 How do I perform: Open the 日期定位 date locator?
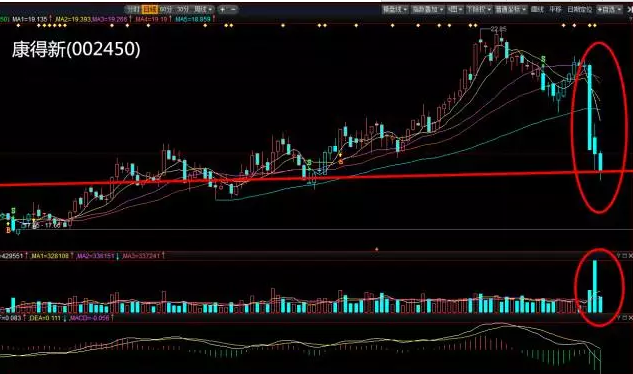click(579, 9)
